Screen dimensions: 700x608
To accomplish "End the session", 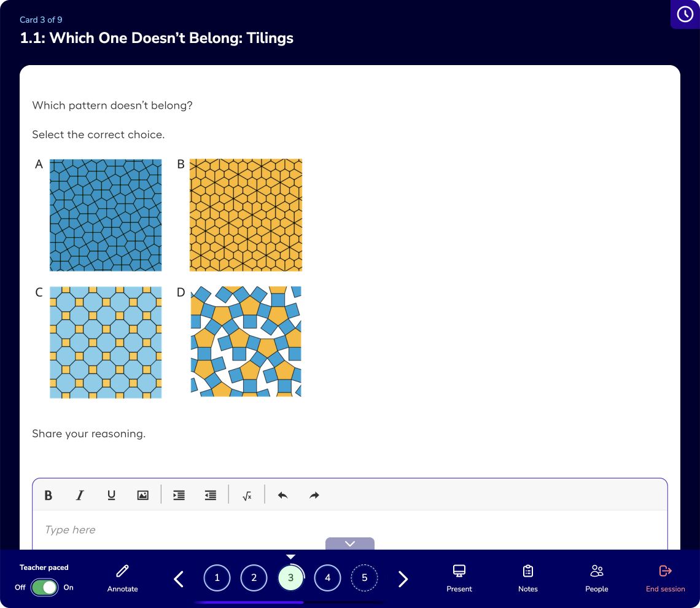I will point(665,579).
